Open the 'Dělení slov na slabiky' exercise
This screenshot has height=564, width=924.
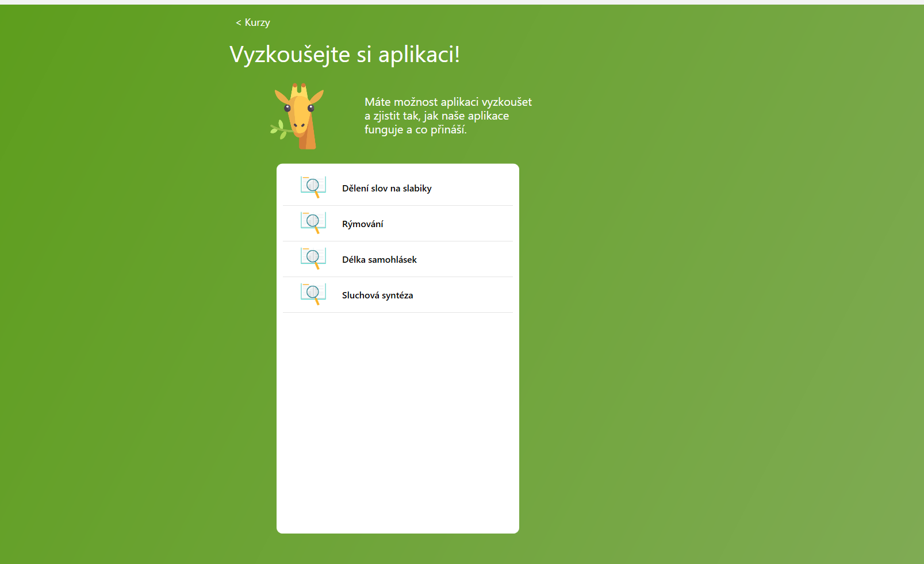pyautogui.click(x=398, y=188)
